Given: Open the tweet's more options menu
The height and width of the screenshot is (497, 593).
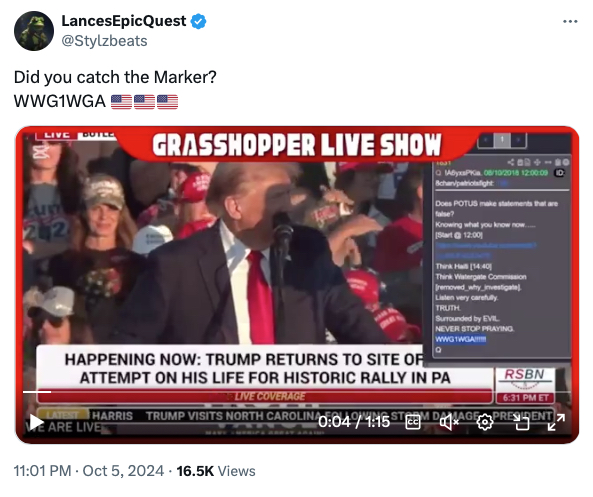Looking at the screenshot, I should point(570,22).
